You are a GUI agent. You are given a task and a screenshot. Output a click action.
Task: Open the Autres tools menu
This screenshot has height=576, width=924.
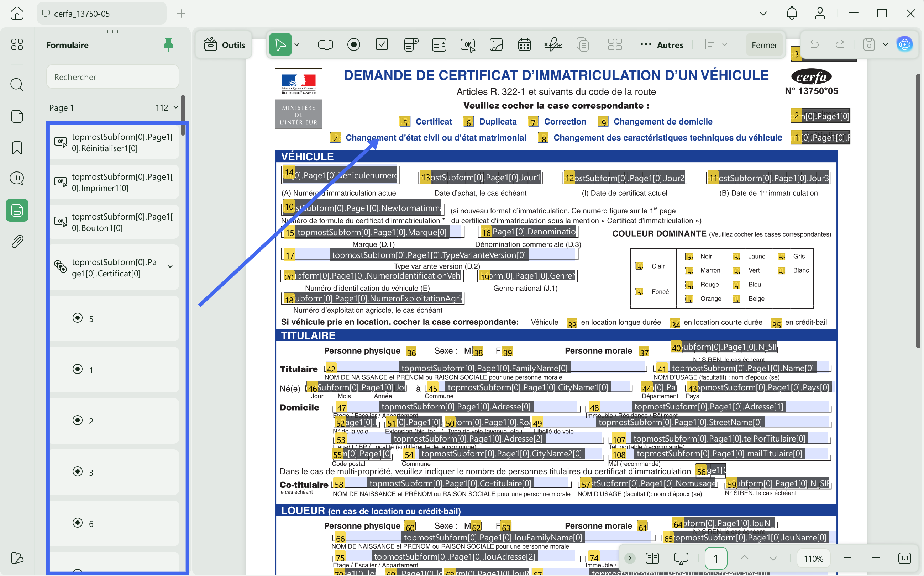[662, 45]
